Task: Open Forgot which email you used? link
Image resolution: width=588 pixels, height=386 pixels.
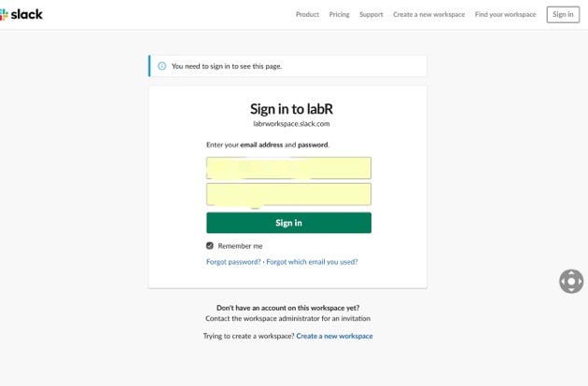Action: [312, 262]
